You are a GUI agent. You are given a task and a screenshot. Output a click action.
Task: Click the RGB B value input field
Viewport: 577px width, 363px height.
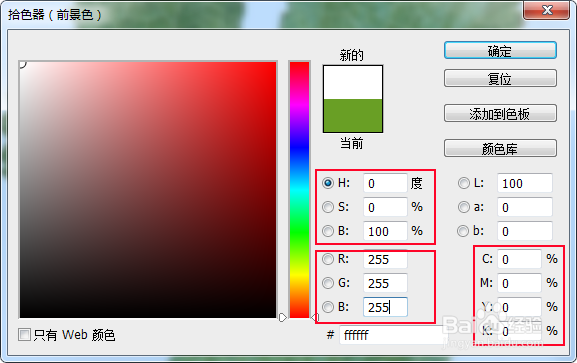(385, 307)
